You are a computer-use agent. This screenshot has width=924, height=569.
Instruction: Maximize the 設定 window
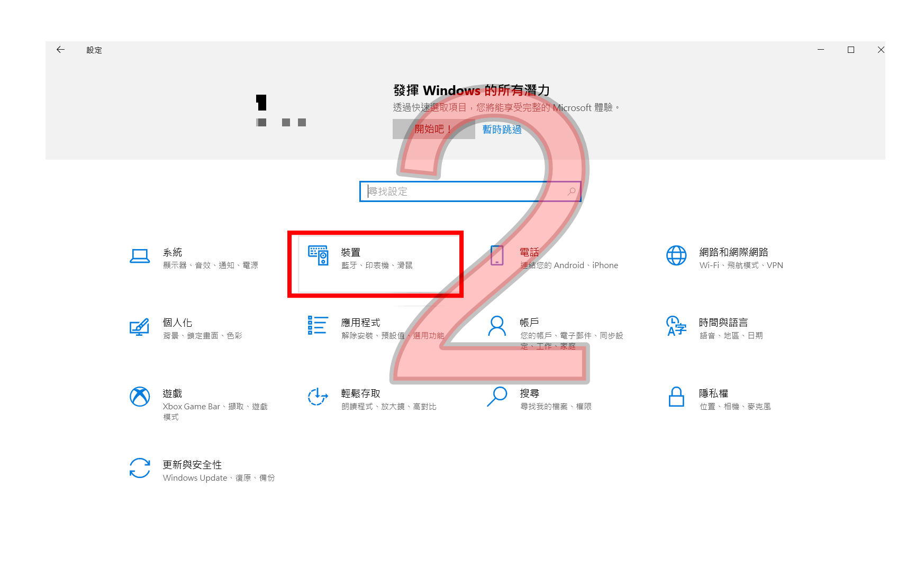tap(851, 50)
